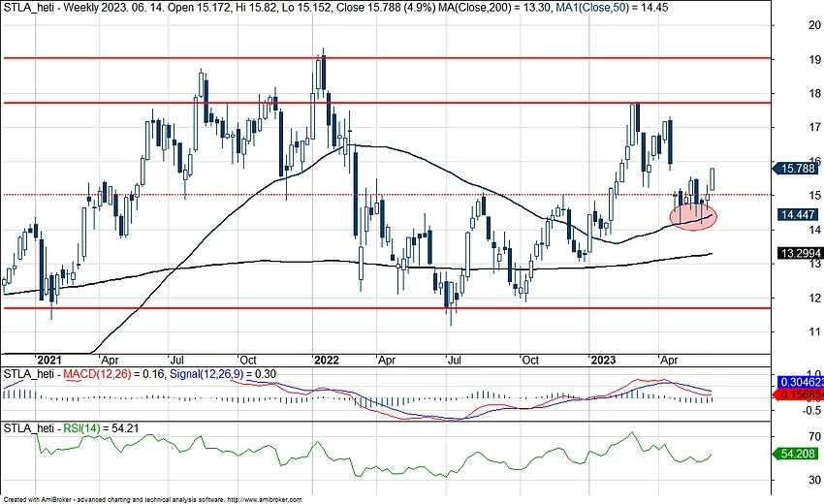Click the MA(Close,200) = 13.30 header text

(x=495, y=8)
